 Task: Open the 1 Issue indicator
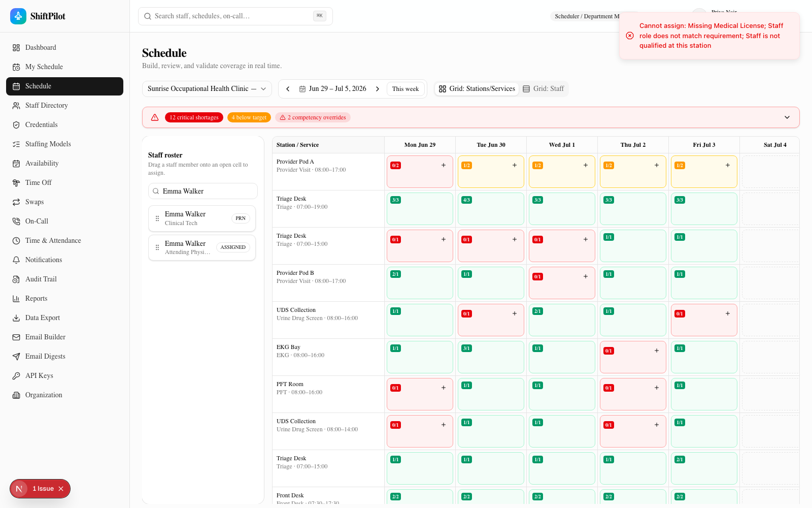pyautogui.click(x=40, y=489)
